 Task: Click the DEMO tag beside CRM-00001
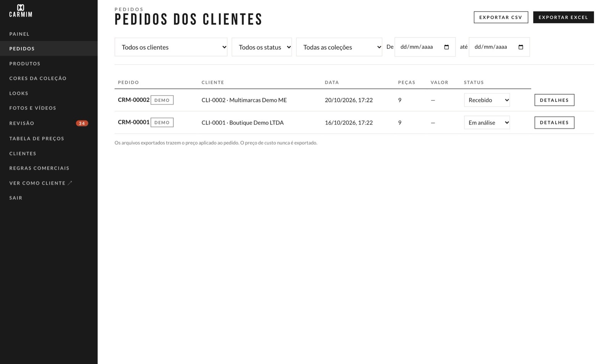pyautogui.click(x=162, y=122)
